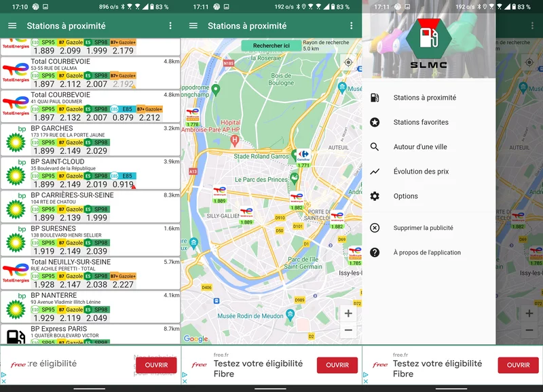
Task: Open overflow menu in station list screen
Action: pyautogui.click(x=170, y=26)
